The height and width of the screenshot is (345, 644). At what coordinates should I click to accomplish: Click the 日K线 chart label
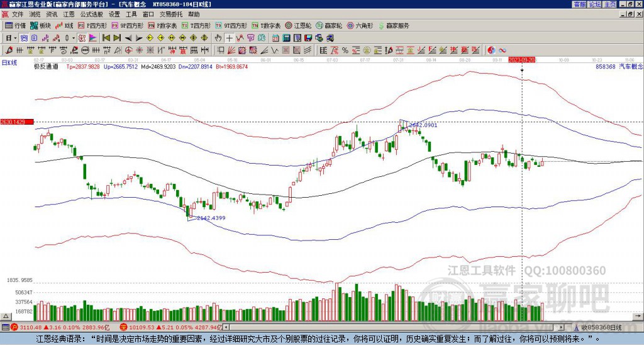[9, 63]
